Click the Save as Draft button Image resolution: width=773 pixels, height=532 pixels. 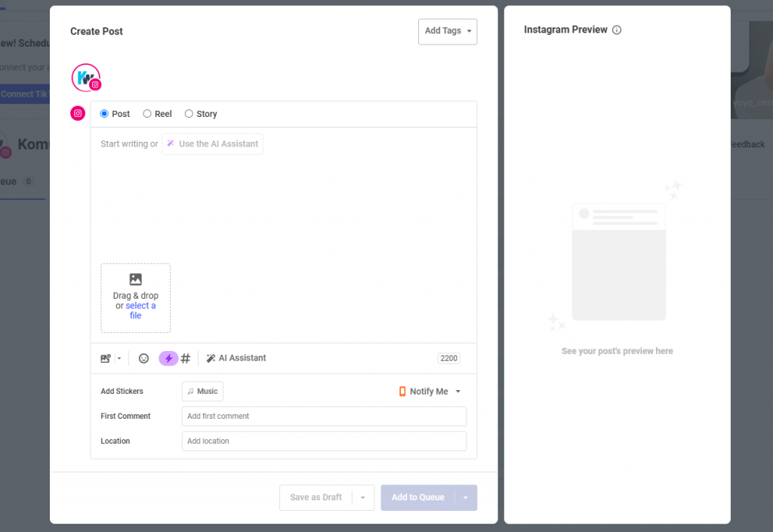pos(316,498)
